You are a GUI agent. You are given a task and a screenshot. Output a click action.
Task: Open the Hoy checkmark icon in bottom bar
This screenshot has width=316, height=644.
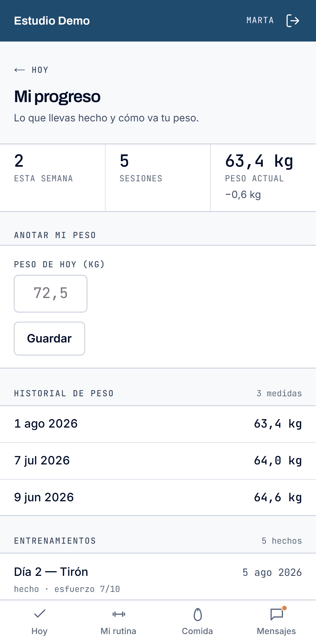click(x=40, y=613)
